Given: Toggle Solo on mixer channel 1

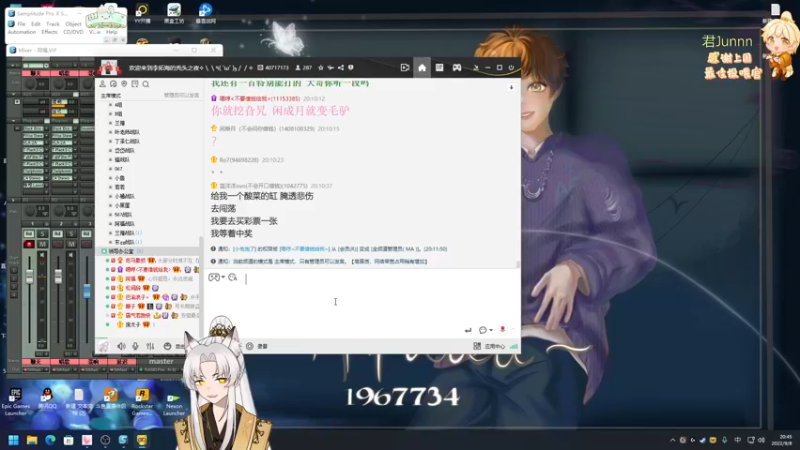Looking at the screenshot, I should pos(43,234).
